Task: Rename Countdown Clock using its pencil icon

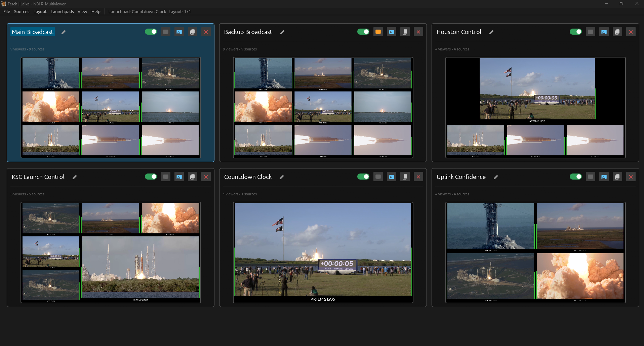Action: coord(281,177)
